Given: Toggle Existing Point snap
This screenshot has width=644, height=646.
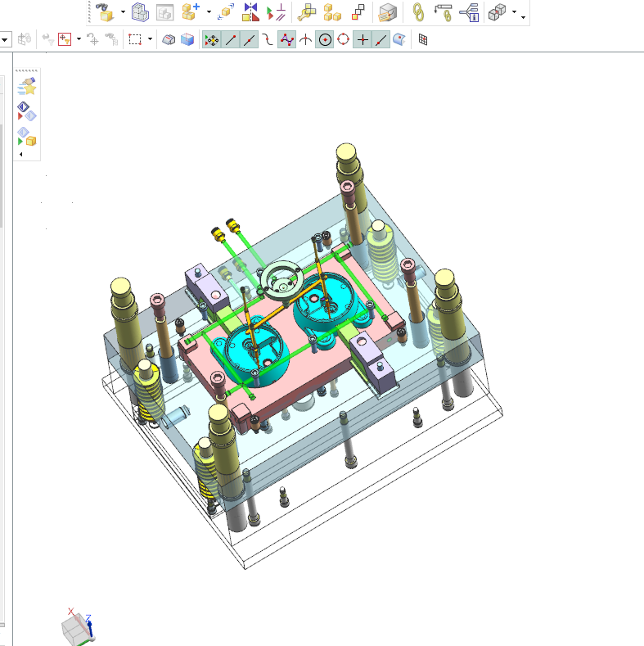Looking at the screenshot, I should 363,39.
